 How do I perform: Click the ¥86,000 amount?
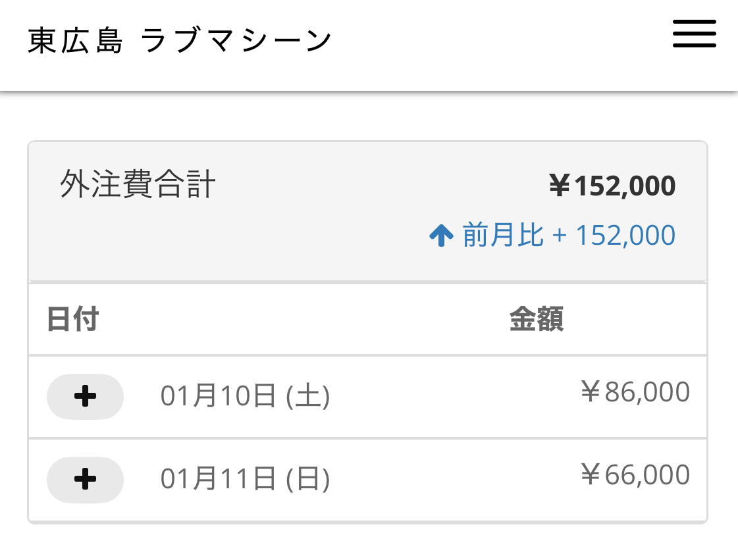tap(635, 393)
